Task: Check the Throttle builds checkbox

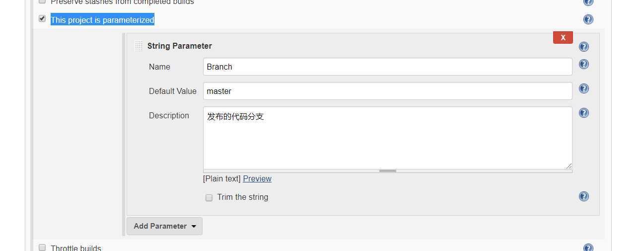Action: (x=42, y=248)
